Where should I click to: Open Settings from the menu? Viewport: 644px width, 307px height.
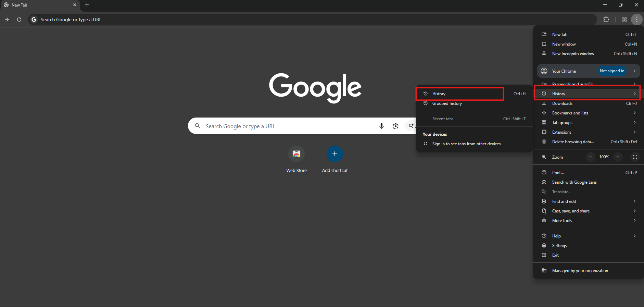point(589,245)
